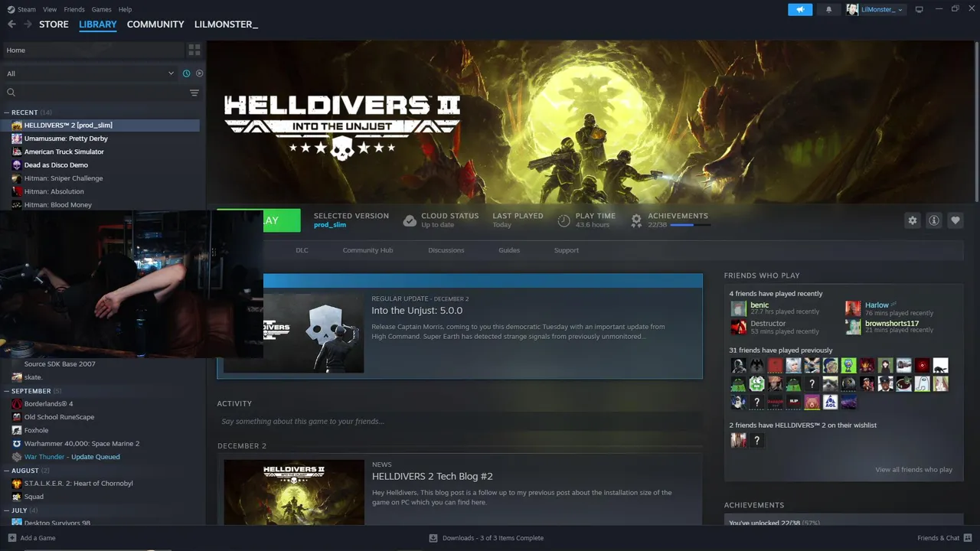This screenshot has height=551, width=980.
Task: Click the back navigation arrow
Action: click(11, 24)
